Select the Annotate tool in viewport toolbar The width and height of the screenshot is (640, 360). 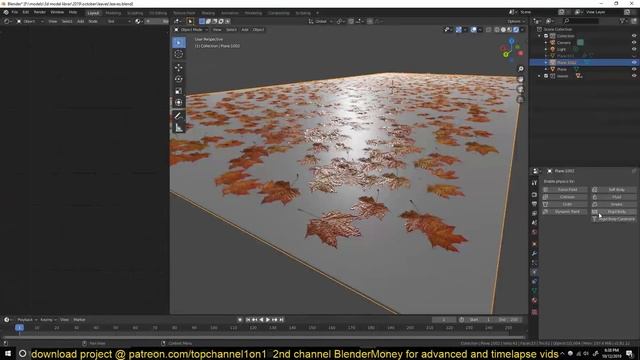(179, 116)
